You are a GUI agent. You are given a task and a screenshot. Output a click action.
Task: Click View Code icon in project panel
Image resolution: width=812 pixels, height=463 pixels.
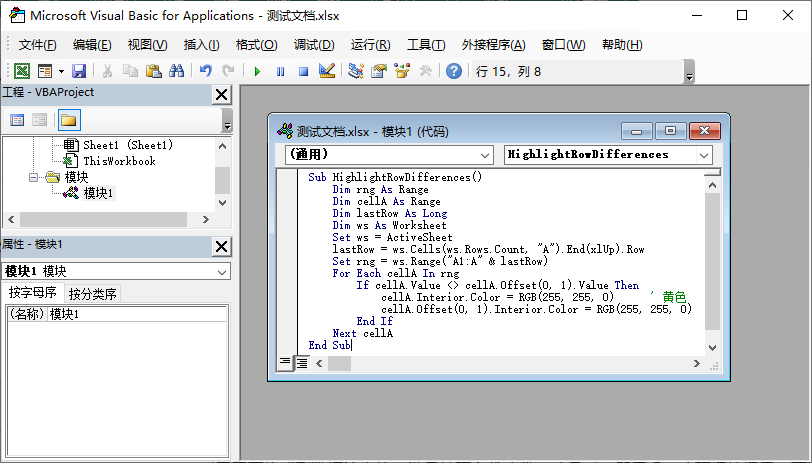tap(17, 120)
